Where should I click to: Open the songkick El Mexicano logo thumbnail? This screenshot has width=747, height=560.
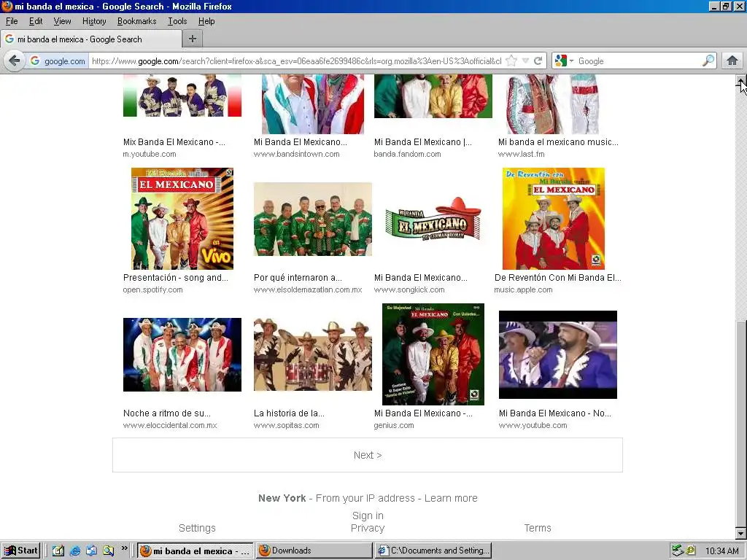(433, 219)
